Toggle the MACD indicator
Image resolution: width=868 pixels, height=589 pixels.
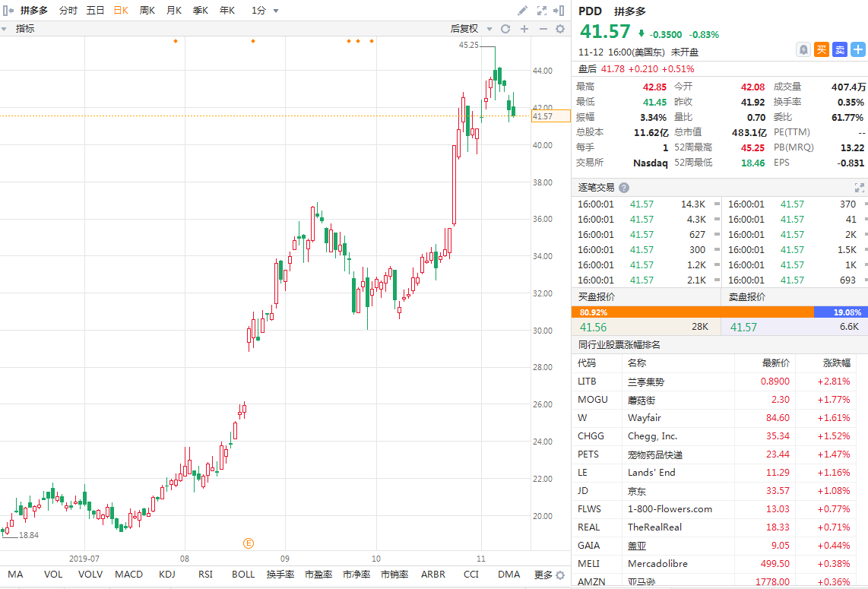[129, 575]
